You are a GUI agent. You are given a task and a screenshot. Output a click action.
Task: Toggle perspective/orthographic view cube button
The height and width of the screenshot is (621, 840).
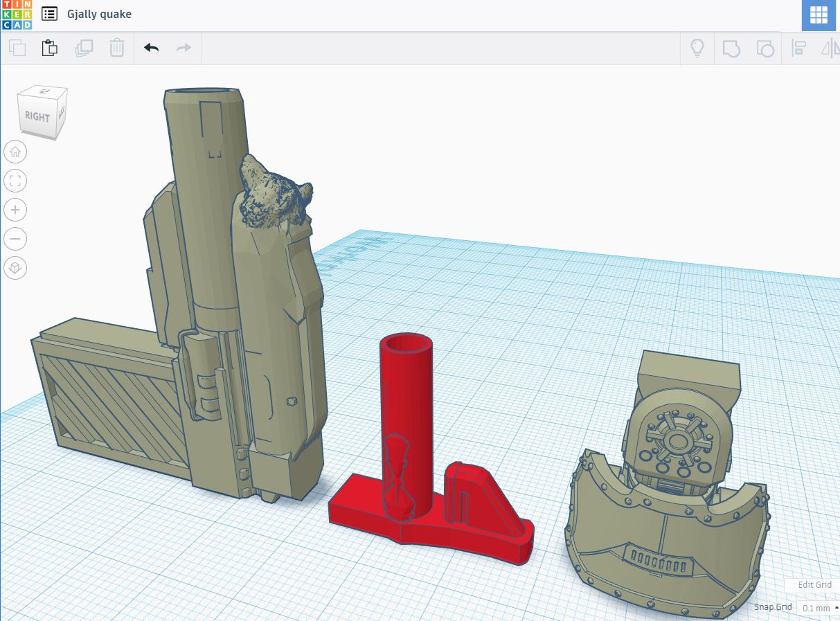point(15,267)
